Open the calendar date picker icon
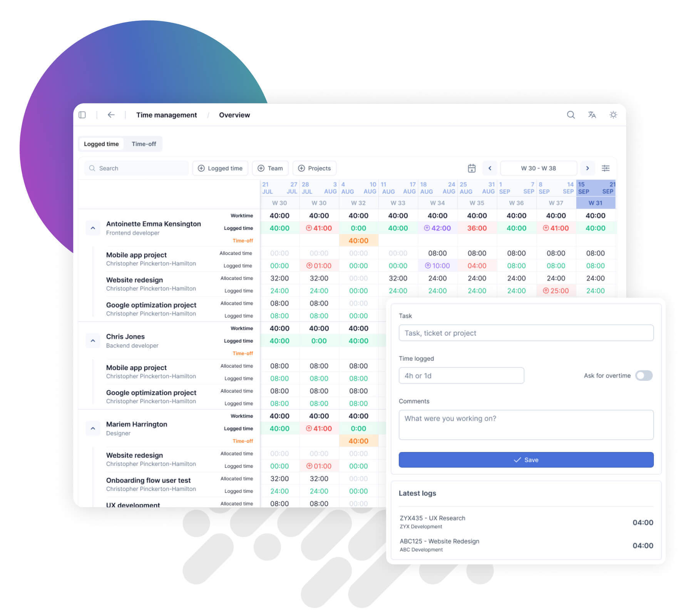The height and width of the screenshot is (616, 693). click(x=471, y=168)
